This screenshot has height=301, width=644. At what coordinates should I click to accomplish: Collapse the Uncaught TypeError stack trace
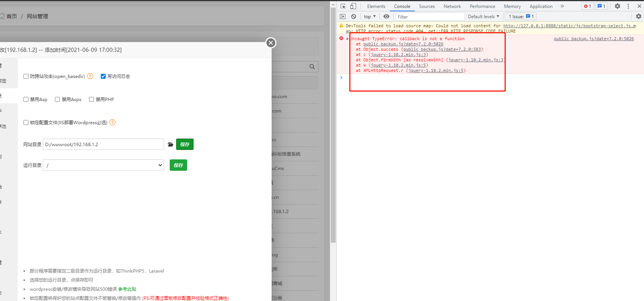[x=347, y=39]
